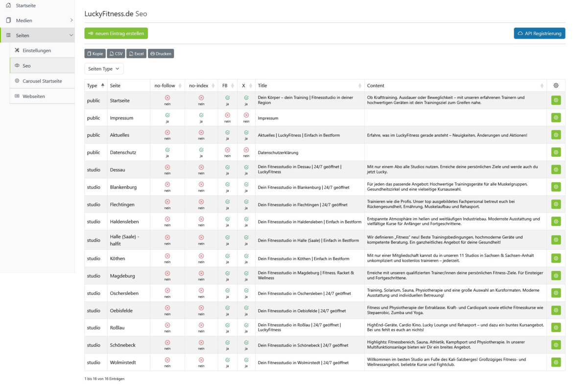Click the Carousel Startseite gear icon
The image size is (575, 392).
click(x=17, y=81)
